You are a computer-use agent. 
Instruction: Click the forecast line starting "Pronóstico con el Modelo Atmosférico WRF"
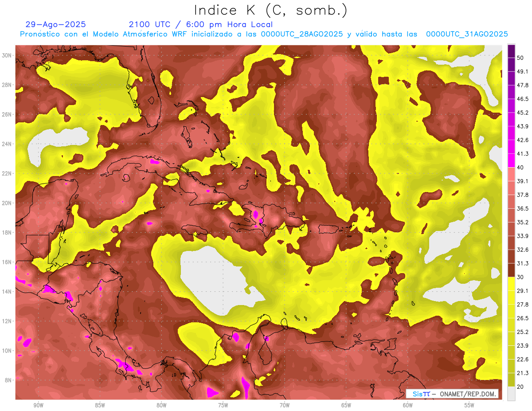[264, 34]
